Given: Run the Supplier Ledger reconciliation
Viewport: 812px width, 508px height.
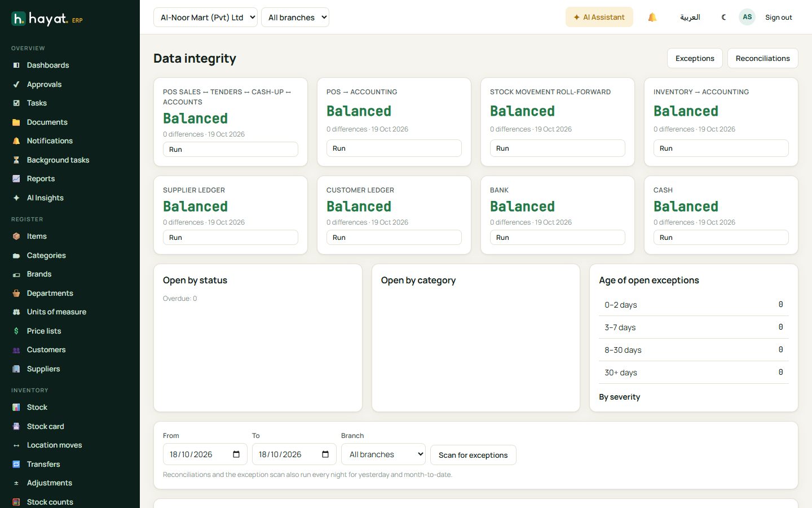Looking at the screenshot, I should [x=231, y=238].
